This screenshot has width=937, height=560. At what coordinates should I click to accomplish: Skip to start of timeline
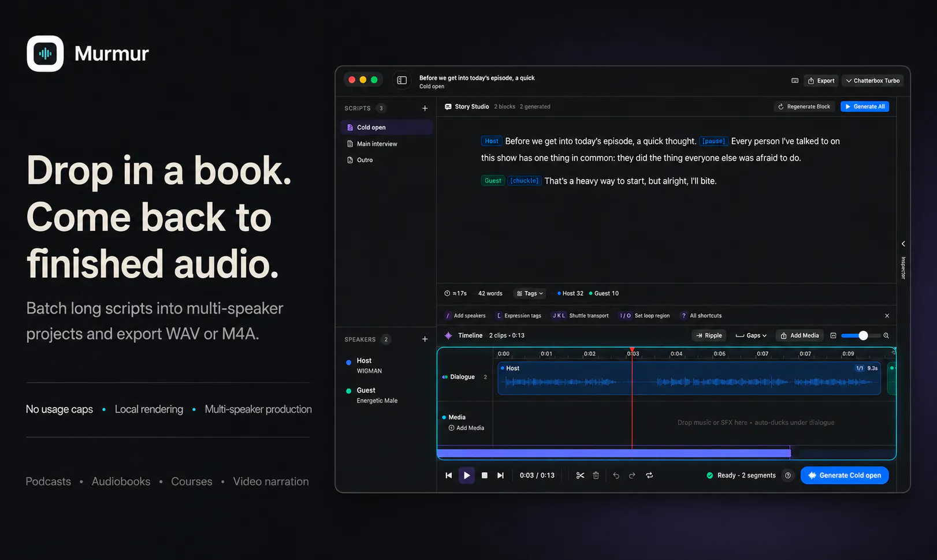click(x=449, y=476)
